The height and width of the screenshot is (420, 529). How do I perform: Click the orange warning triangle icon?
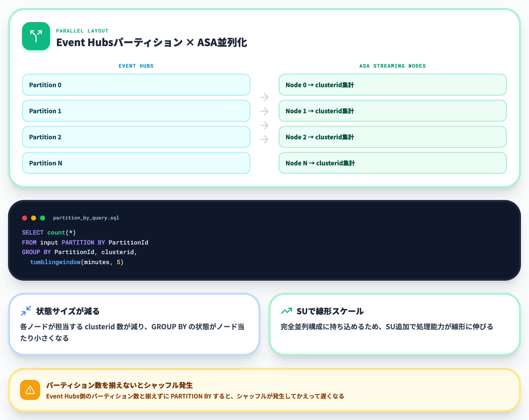(30, 390)
